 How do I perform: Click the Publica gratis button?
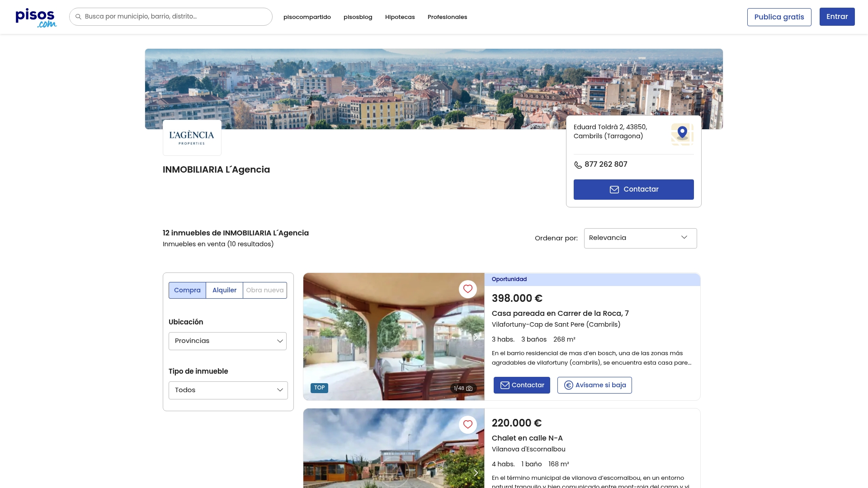(x=779, y=17)
